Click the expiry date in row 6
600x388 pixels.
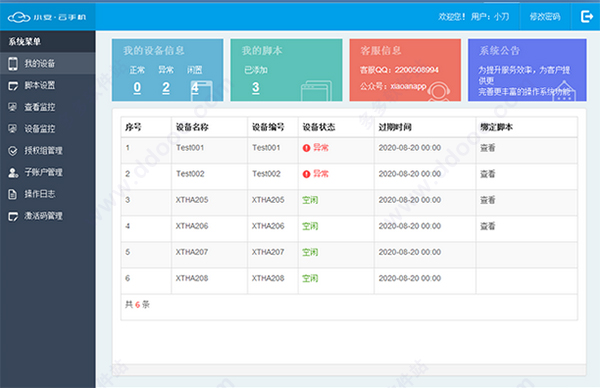pos(410,278)
